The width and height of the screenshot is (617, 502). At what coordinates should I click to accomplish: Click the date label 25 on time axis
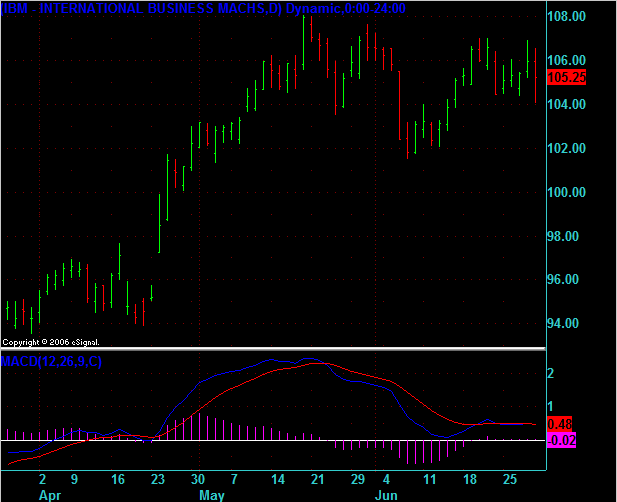pyautogui.click(x=510, y=479)
